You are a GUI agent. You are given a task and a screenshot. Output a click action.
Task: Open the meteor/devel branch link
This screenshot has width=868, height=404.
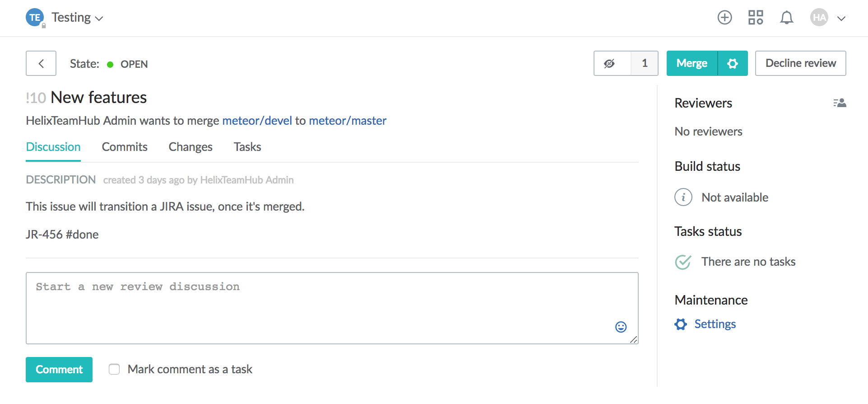click(257, 121)
